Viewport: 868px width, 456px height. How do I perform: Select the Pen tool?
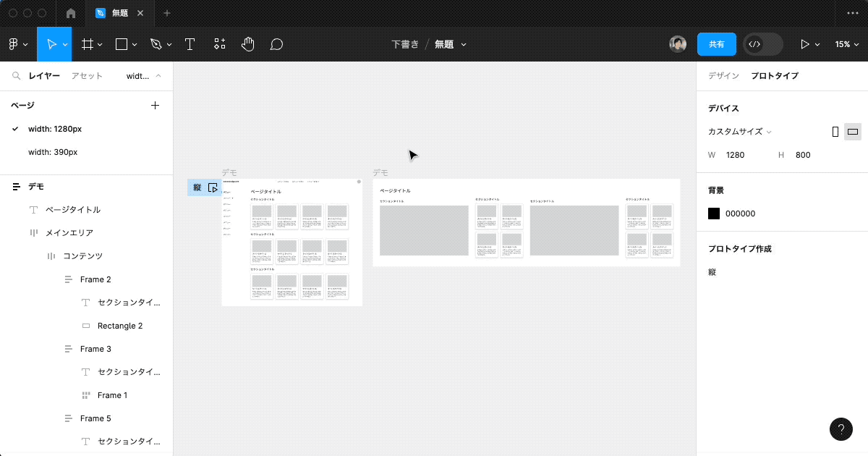tap(154, 44)
